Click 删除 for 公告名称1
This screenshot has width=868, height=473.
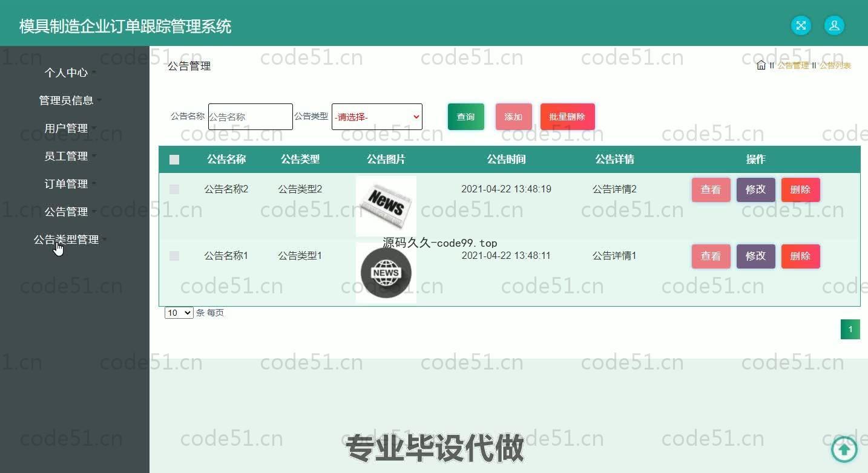point(800,256)
